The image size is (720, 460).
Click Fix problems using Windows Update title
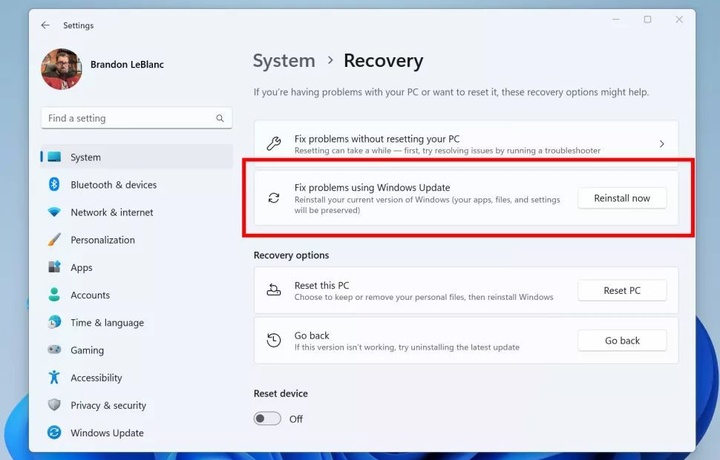372,187
